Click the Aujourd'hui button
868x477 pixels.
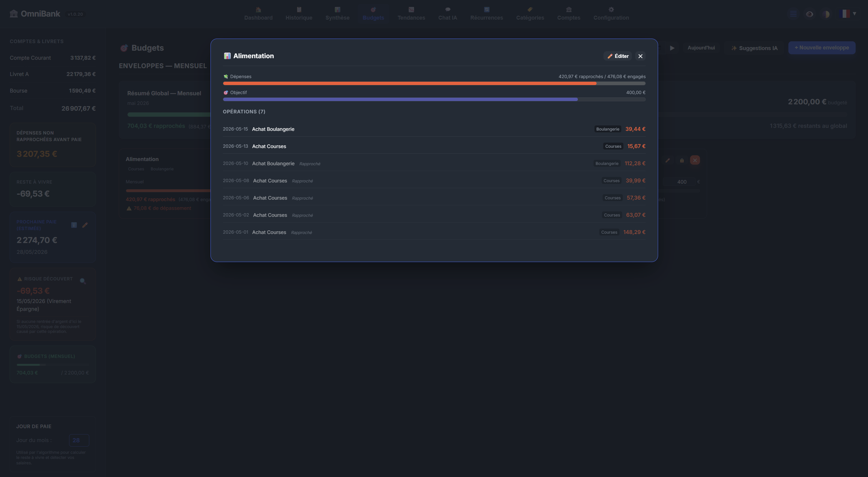point(701,48)
